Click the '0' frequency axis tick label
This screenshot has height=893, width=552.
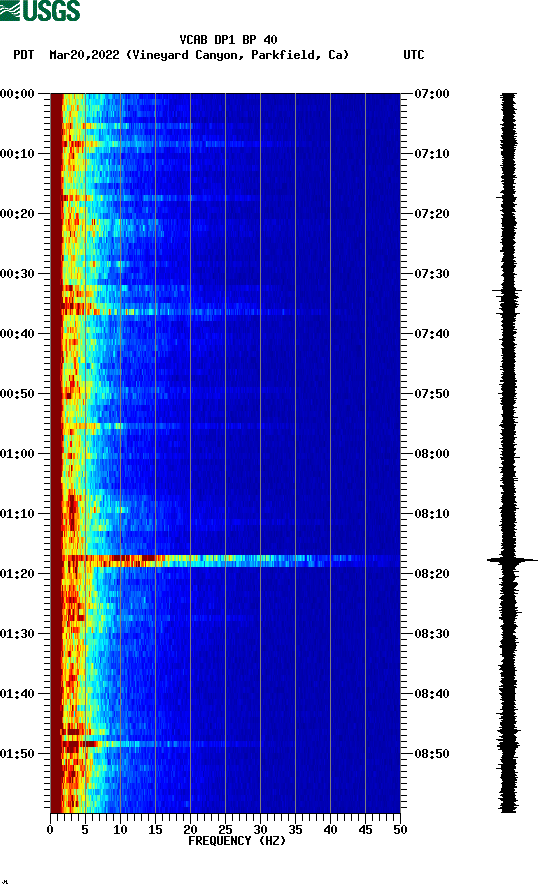coord(50,830)
